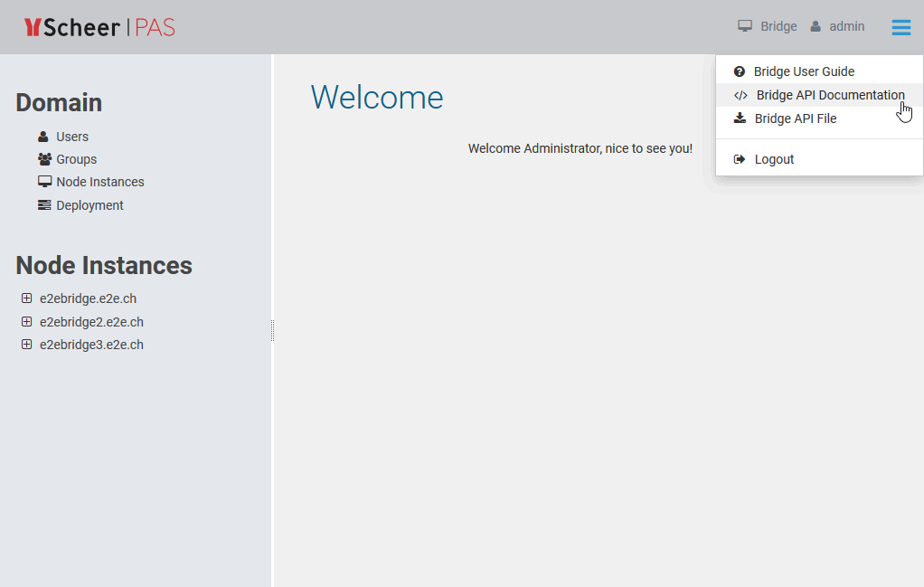
Task: Click the Deployment list icon in sidebar
Action: (43, 204)
